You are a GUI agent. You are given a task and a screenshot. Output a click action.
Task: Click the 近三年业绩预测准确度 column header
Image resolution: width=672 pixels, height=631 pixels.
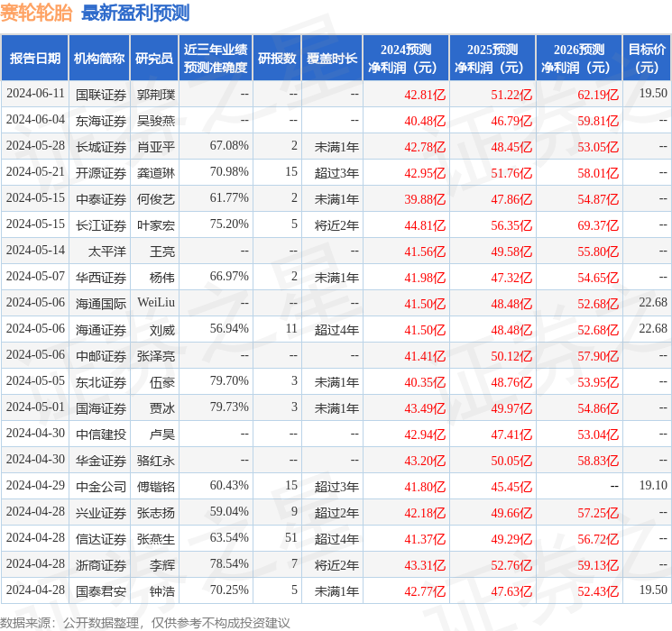[216, 59]
